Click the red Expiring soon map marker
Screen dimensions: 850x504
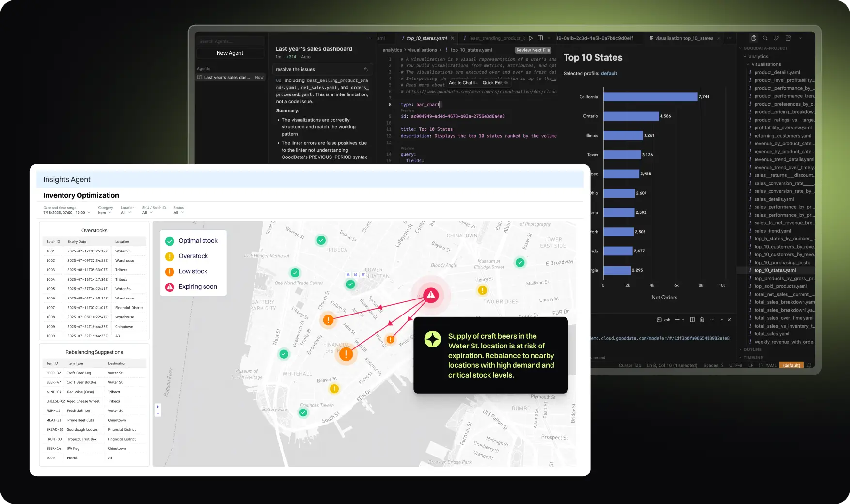point(431,295)
